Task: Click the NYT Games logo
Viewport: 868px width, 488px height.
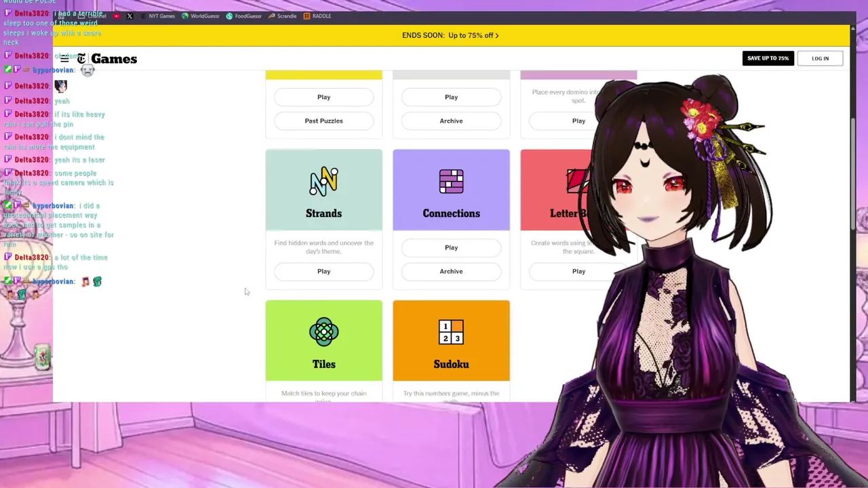Action: [x=107, y=59]
